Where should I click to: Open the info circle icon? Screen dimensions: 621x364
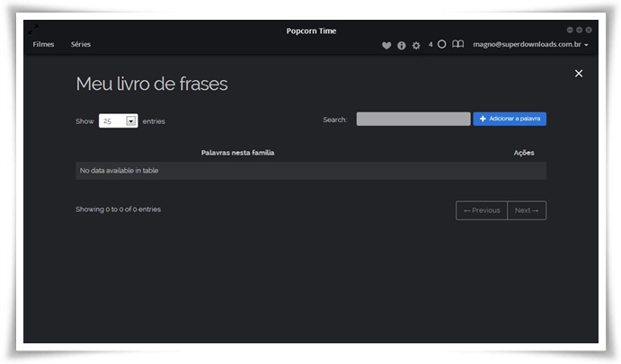[401, 46]
